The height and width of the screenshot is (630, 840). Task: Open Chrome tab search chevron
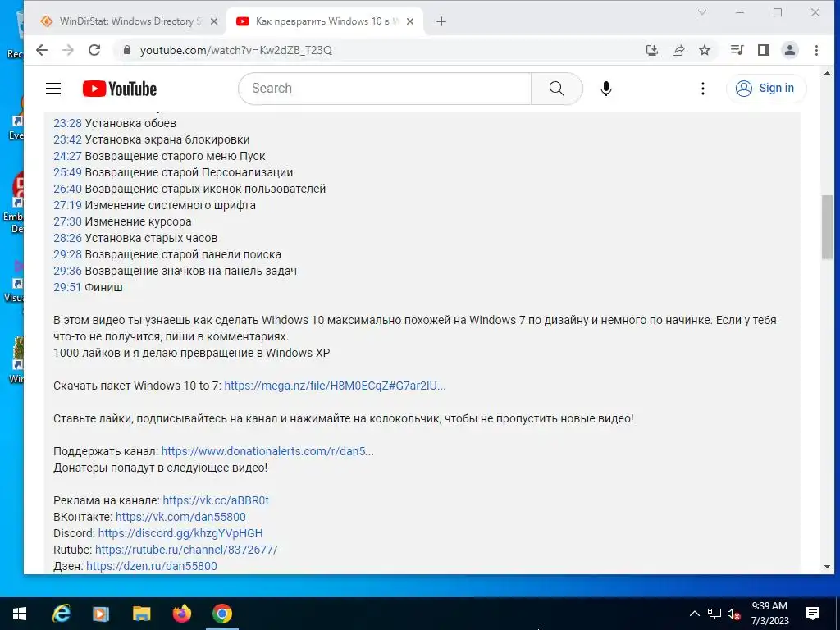702,12
